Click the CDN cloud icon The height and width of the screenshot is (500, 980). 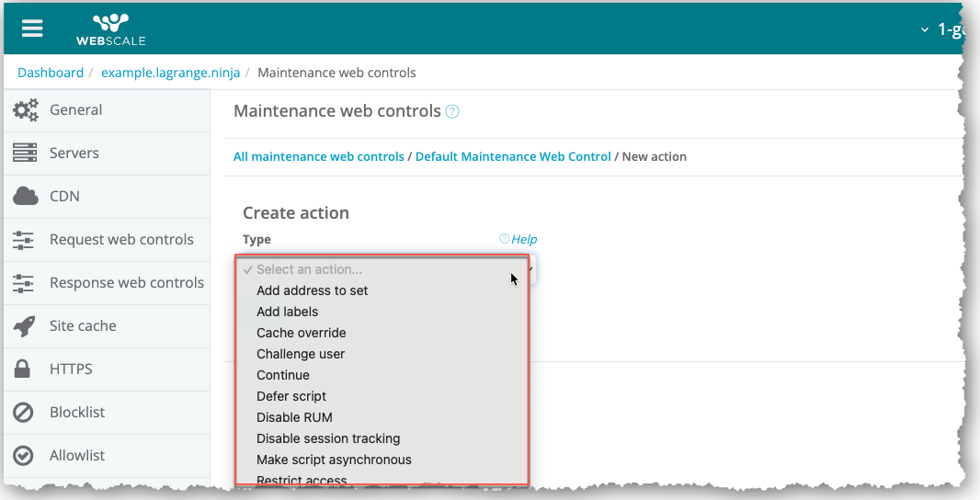pyautogui.click(x=25, y=196)
